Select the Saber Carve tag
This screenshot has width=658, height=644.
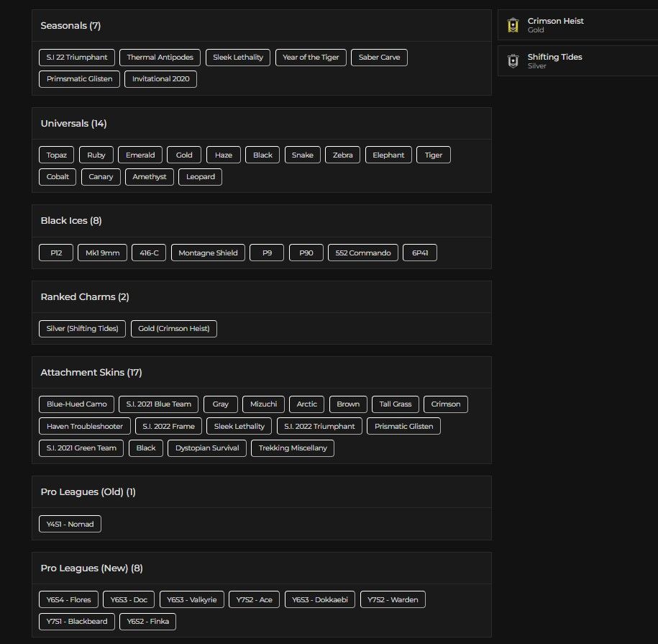point(379,58)
